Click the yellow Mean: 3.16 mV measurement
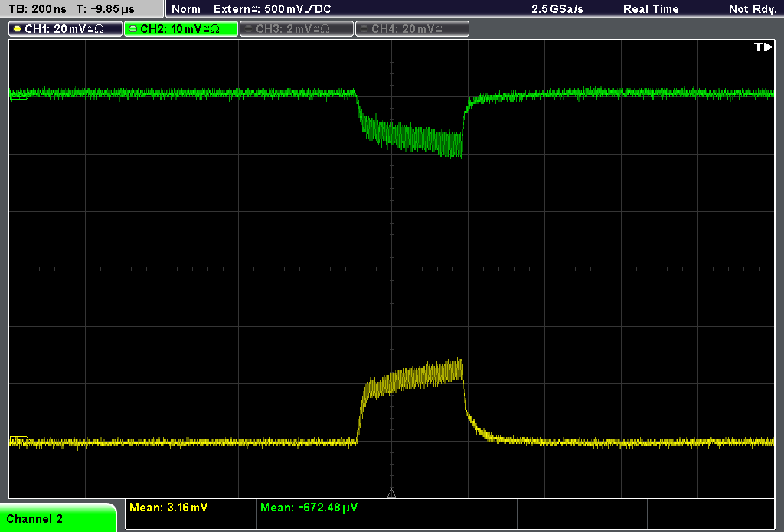This screenshot has width=784, height=532. coord(168,508)
